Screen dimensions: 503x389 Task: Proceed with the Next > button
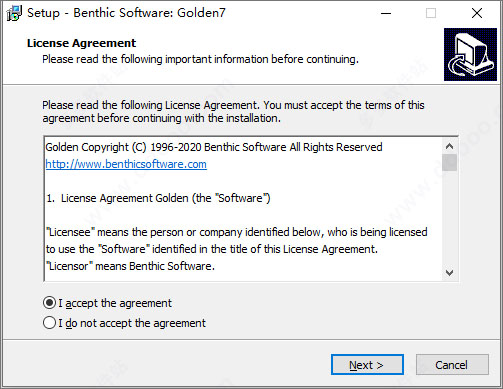367,365
